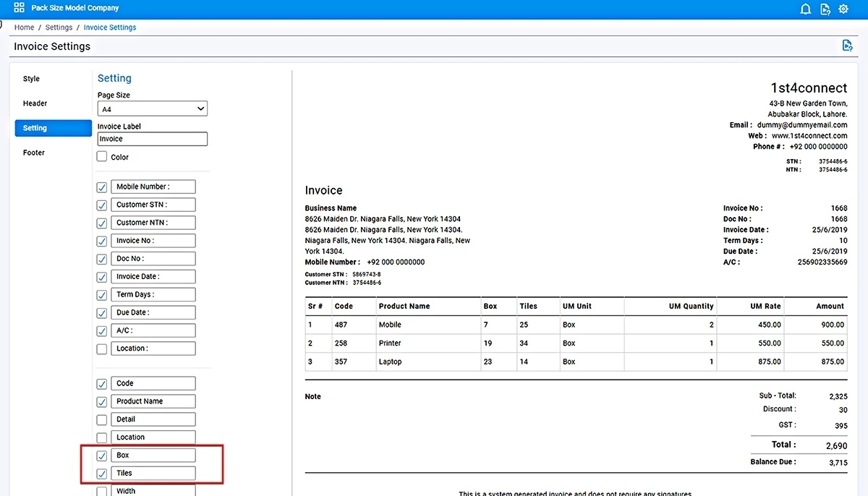
Task: Edit the A/C label field
Action: pos(153,330)
